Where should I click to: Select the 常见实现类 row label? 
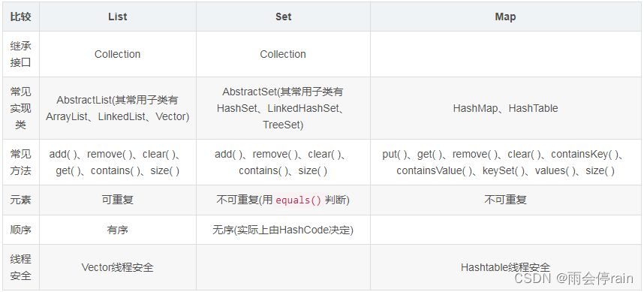tap(20, 108)
